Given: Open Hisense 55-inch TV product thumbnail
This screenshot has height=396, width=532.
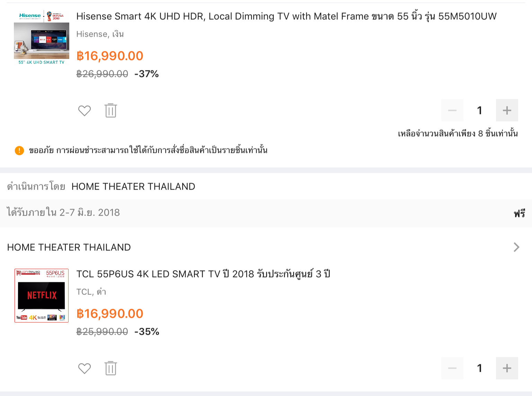Looking at the screenshot, I should coord(42,38).
